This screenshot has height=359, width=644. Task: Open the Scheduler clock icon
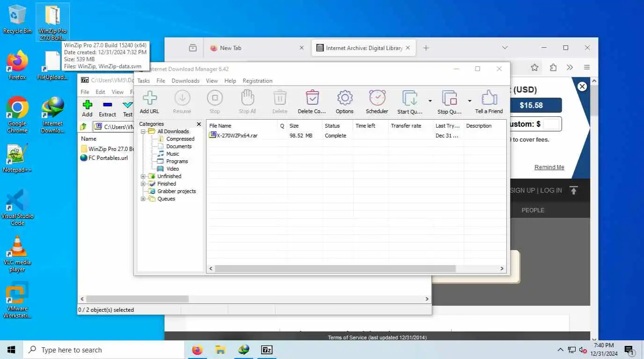[x=377, y=102]
